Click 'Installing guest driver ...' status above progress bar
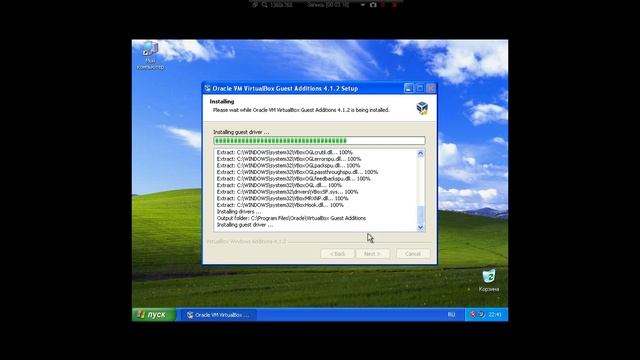The height and width of the screenshot is (360, 640). (241, 132)
